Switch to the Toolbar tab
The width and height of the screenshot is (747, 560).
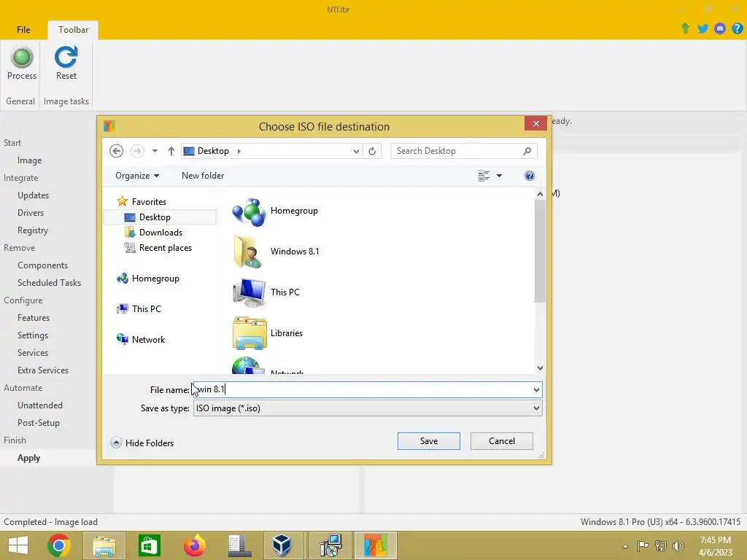pyautogui.click(x=74, y=29)
